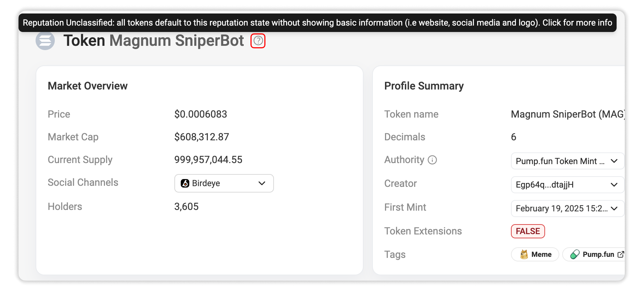Click the Holders label

(65, 206)
